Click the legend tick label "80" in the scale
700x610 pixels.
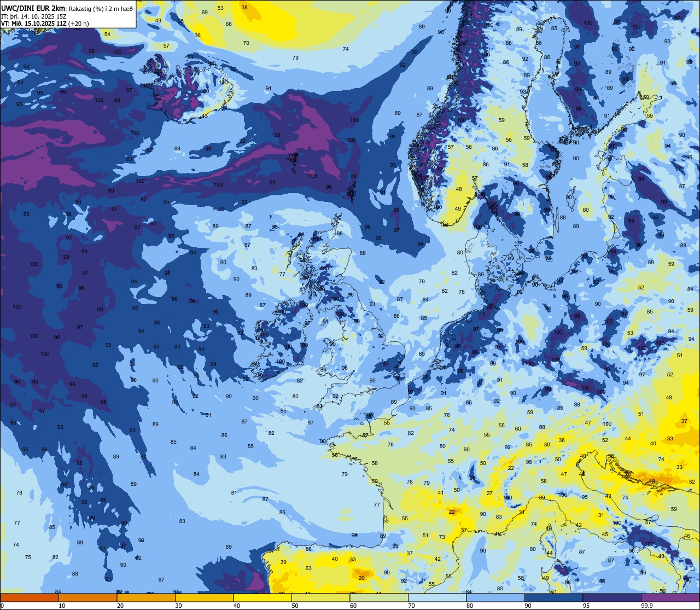point(470,606)
